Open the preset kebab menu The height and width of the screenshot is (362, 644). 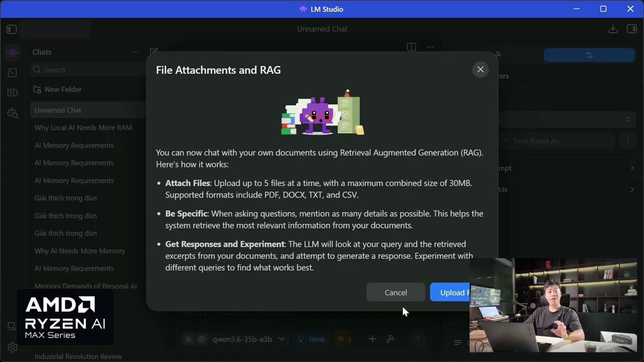tap(627, 141)
